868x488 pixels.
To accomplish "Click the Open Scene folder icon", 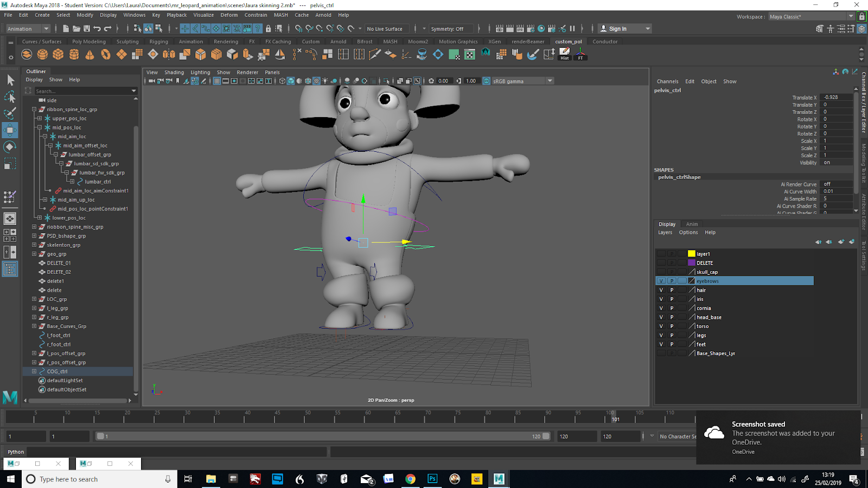I will click(x=76, y=29).
